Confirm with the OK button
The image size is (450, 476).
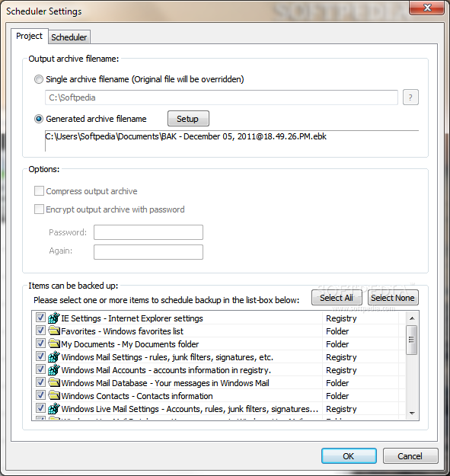349,456
